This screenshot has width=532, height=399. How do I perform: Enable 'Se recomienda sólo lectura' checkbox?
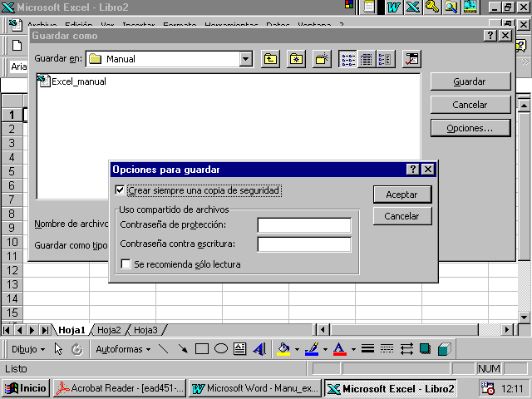point(126,264)
